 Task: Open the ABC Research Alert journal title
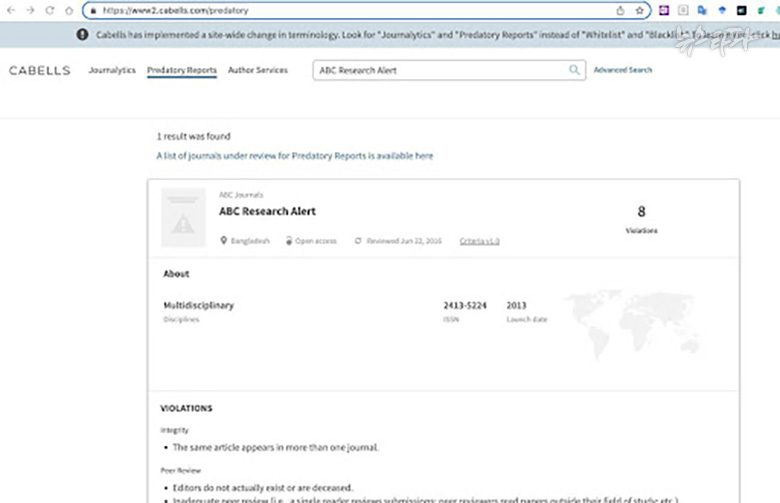tap(268, 211)
